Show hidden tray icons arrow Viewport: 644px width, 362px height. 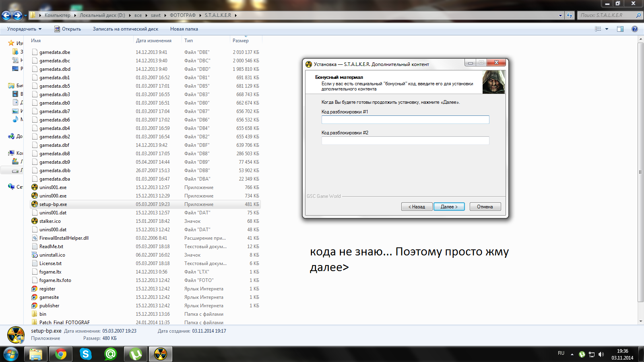tap(572, 354)
